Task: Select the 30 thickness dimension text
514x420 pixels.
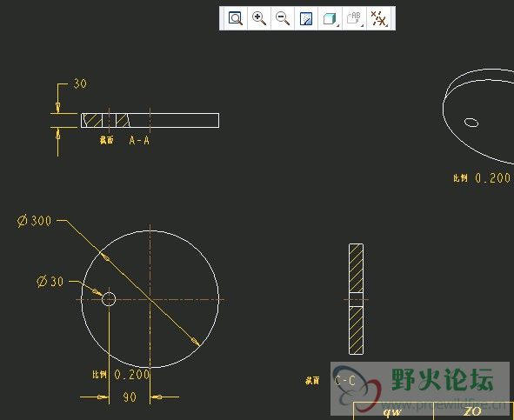Action: pos(80,83)
